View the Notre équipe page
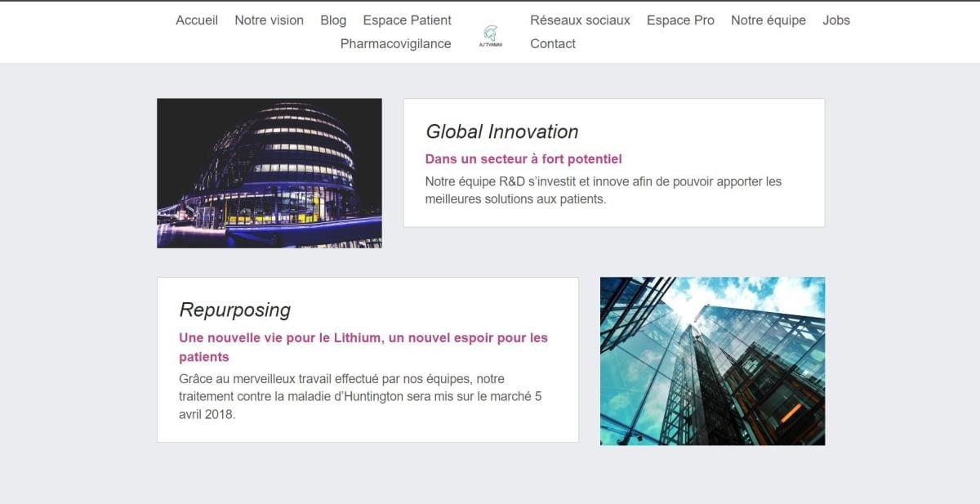 coord(768,20)
